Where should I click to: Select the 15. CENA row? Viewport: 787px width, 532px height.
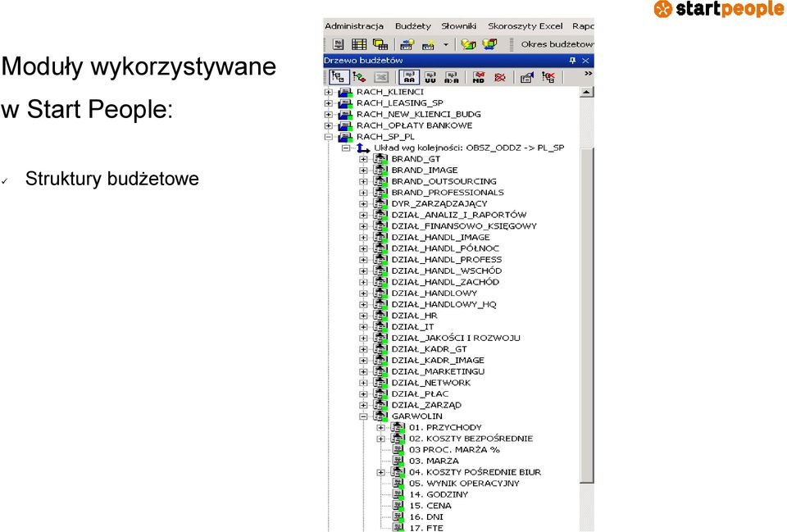click(x=430, y=506)
